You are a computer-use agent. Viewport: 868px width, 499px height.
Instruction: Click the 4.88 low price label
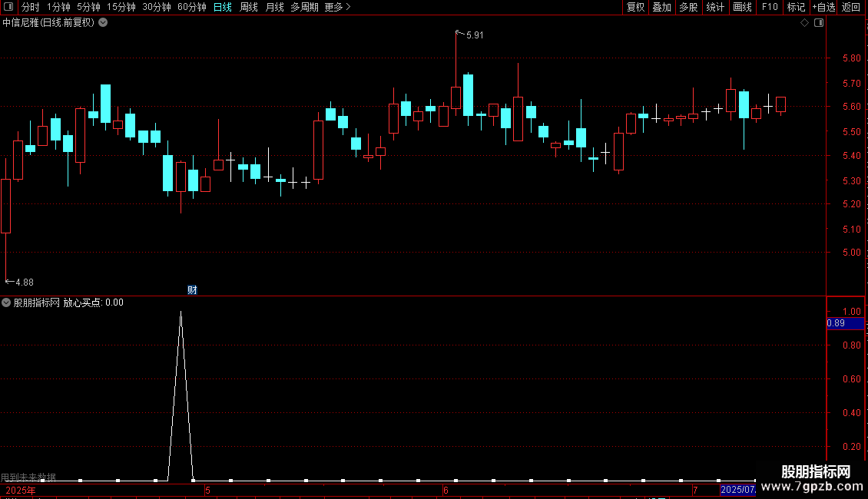point(25,283)
